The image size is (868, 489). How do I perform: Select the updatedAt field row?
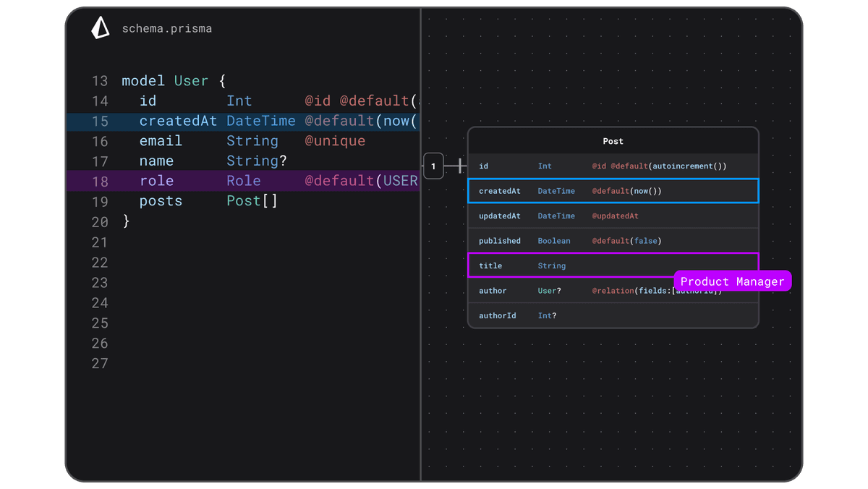coord(613,216)
